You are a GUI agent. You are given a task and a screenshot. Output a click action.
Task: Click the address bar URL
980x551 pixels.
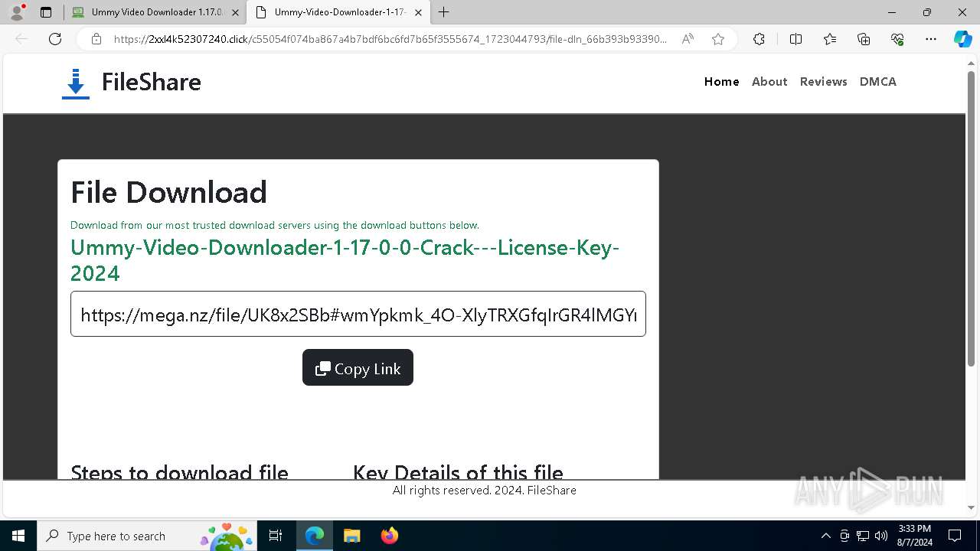(x=390, y=39)
